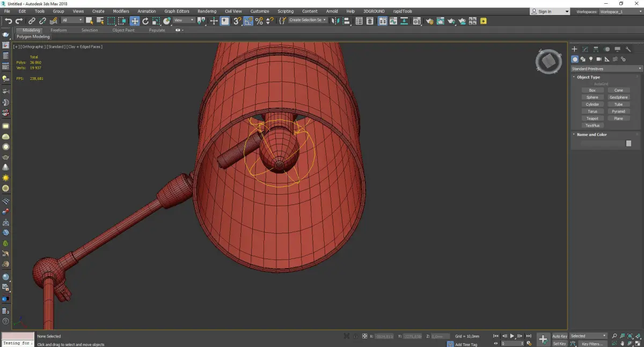Open the Utilities wrench panel icon

point(628,49)
